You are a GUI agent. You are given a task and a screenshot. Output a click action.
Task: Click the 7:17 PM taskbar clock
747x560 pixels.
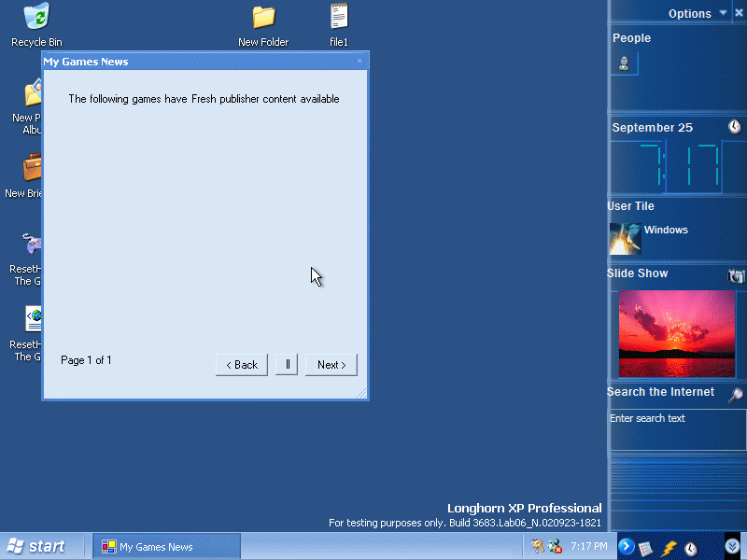point(589,546)
